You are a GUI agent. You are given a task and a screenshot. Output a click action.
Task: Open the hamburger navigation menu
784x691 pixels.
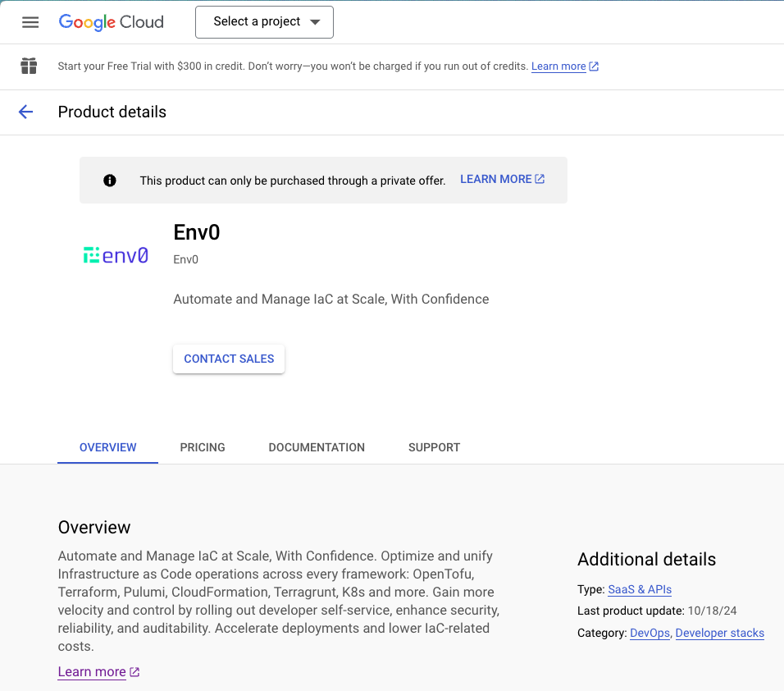click(30, 22)
